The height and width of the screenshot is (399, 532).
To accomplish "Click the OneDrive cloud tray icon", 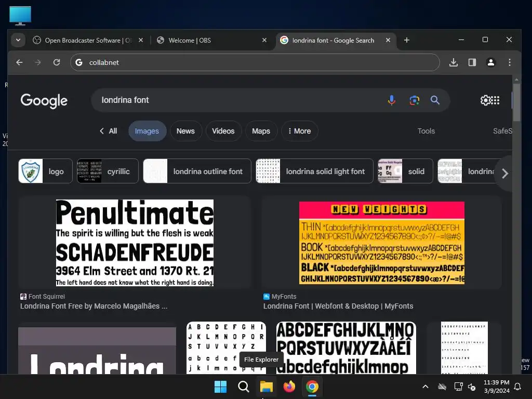I will point(442,387).
